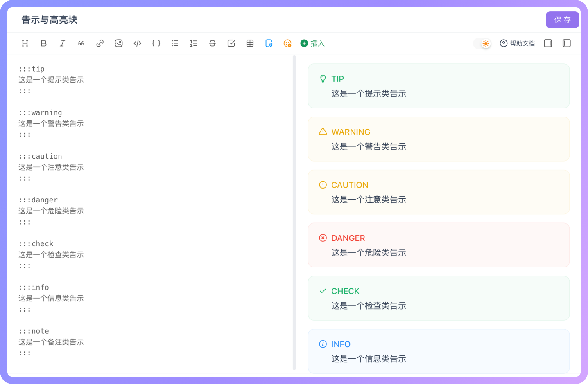
Task: Click '这是一个危险类告示' in the DANGER preview card
Action: 369,253
